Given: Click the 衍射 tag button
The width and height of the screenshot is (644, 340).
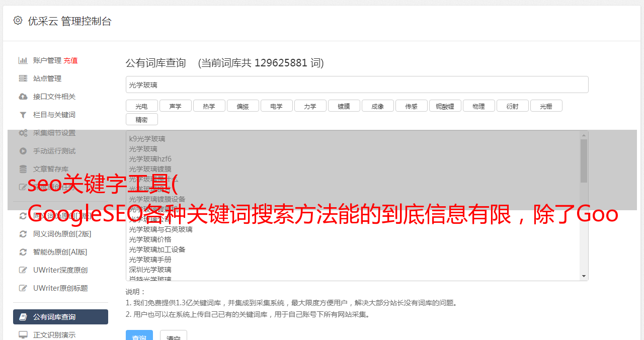Looking at the screenshot, I should coord(513,106).
